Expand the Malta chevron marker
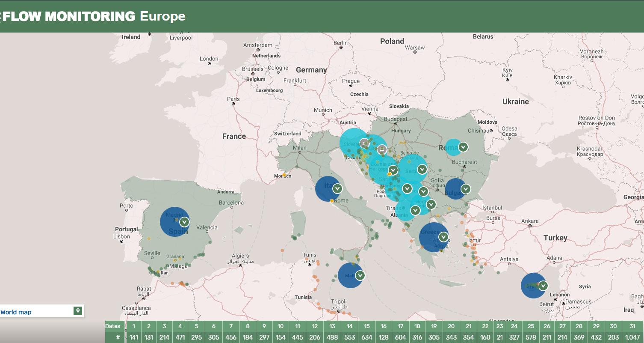Screen dimensions: 644x343 click(360, 275)
